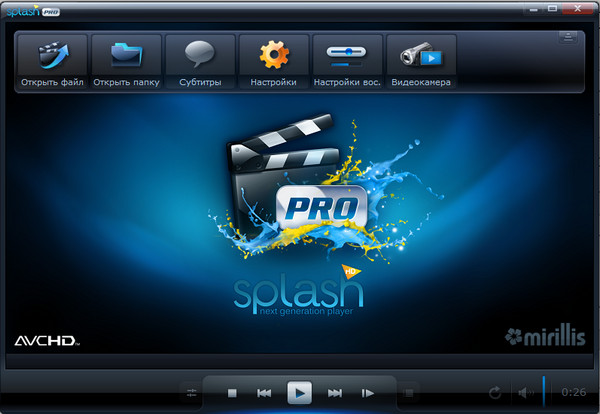Screen dimensions: 600x414
Task: Click the blue volume level slider
Action: 543,390
